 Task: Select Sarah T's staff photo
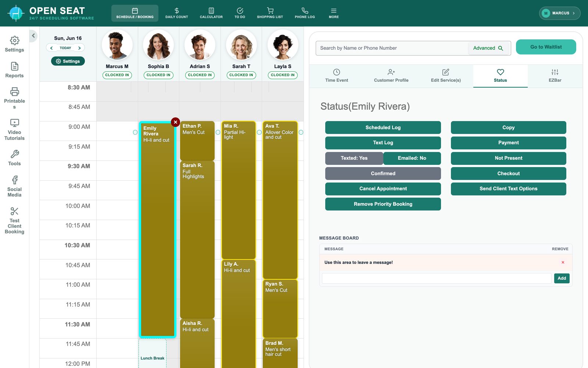241,45
